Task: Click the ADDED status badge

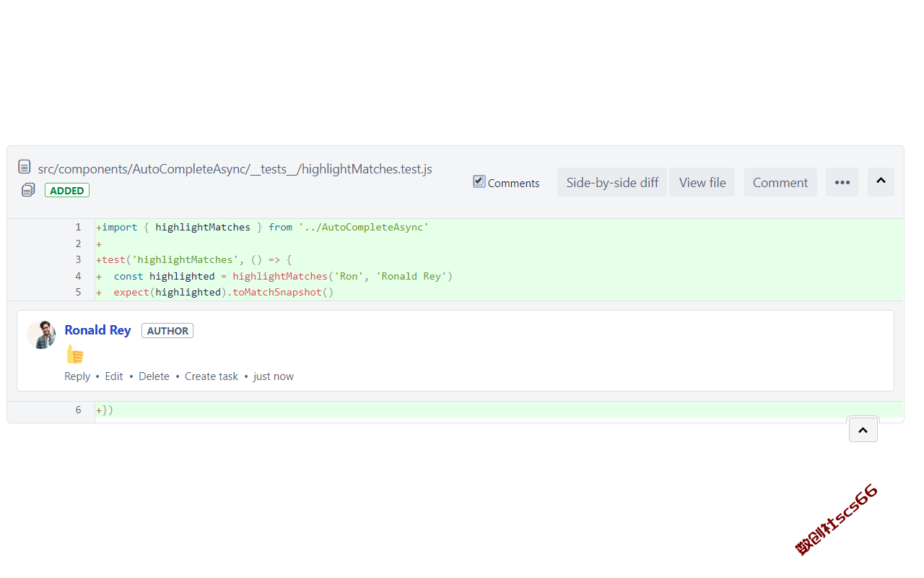Action: (x=67, y=191)
